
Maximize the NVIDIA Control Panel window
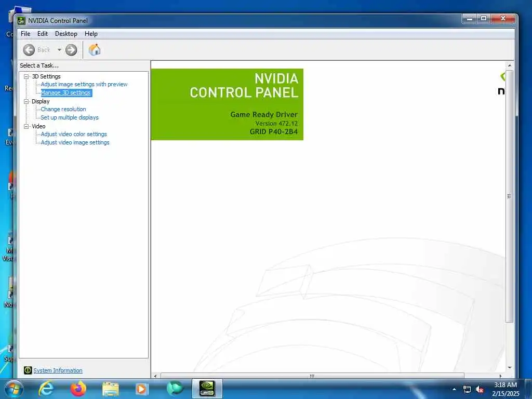tap(484, 18)
